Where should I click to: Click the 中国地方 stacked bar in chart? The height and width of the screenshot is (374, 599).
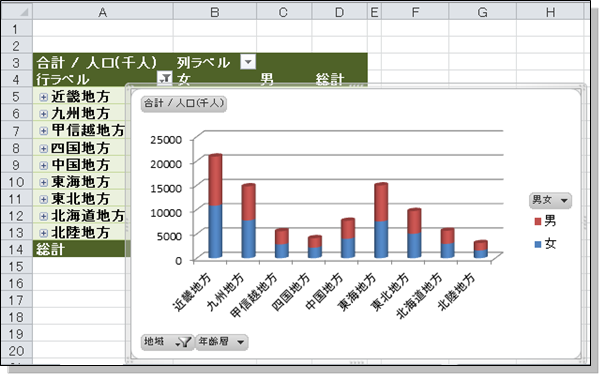348,238
